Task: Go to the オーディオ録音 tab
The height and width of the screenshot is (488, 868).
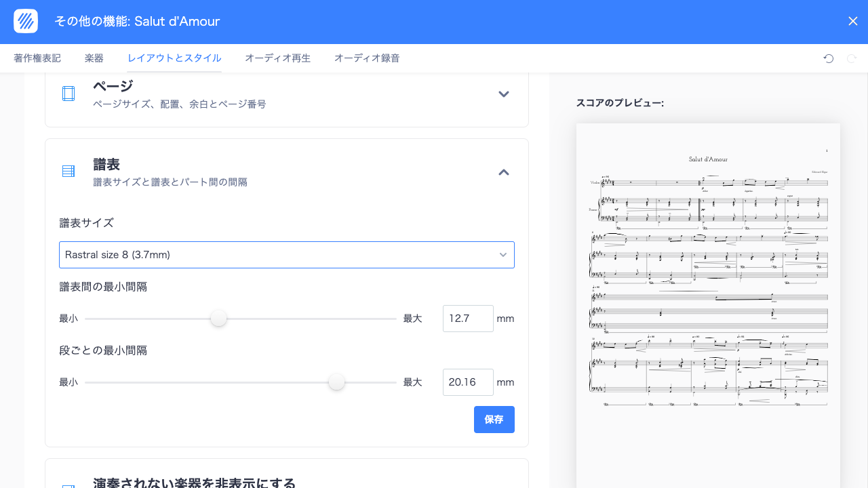Action: [367, 58]
